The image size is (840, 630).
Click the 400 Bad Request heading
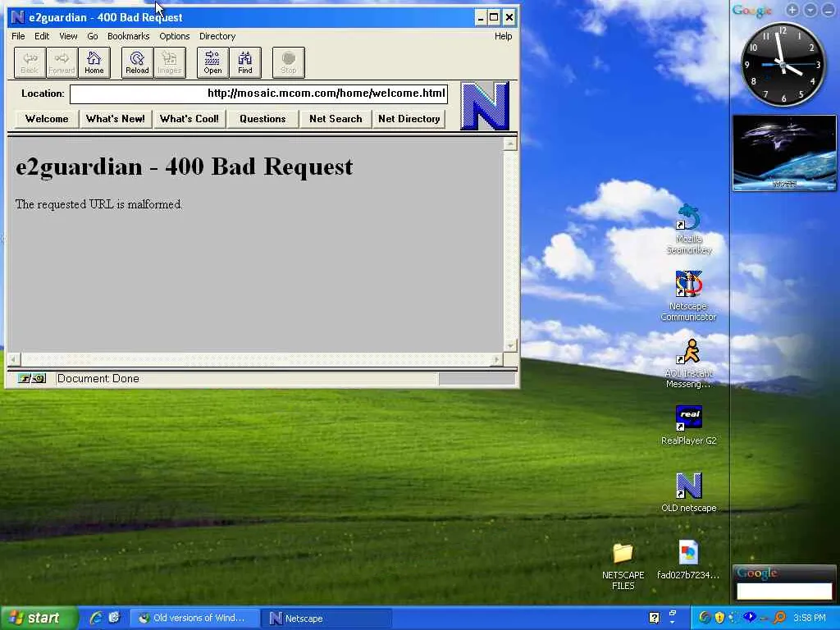coord(185,167)
